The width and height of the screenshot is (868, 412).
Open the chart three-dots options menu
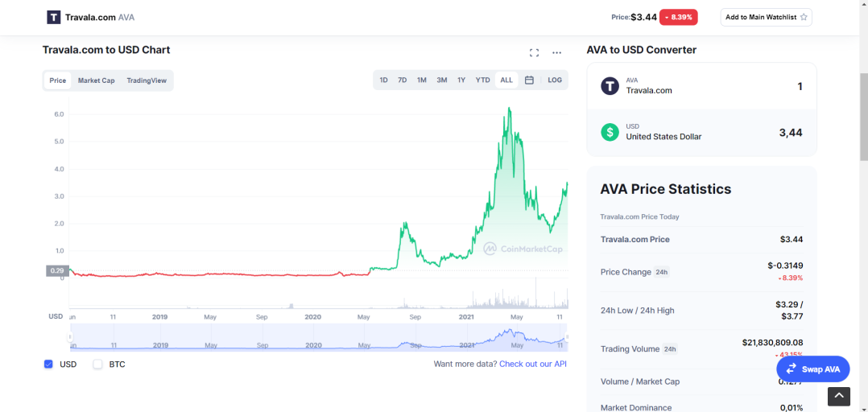coord(557,52)
